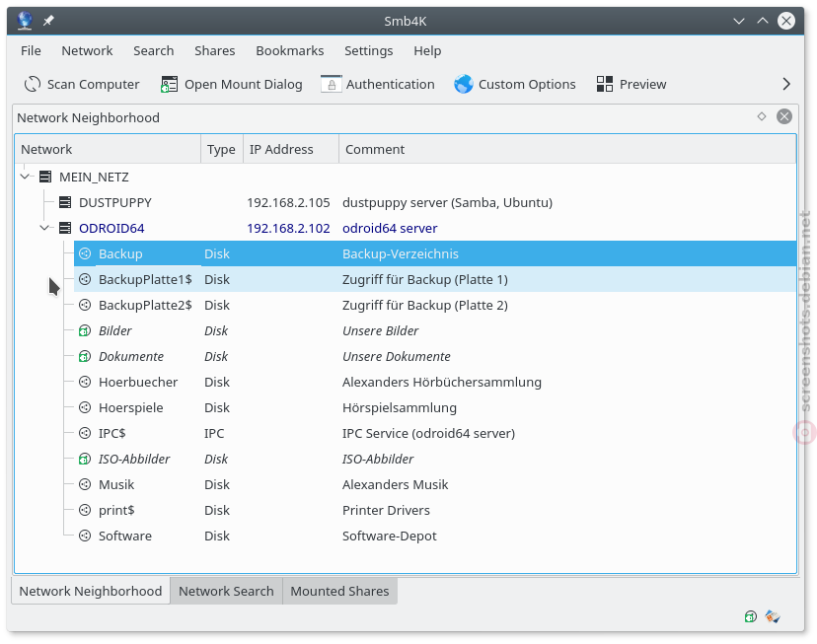Maximize the Smb4K window
The height and width of the screenshot is (644, 817).
[763, 21]
